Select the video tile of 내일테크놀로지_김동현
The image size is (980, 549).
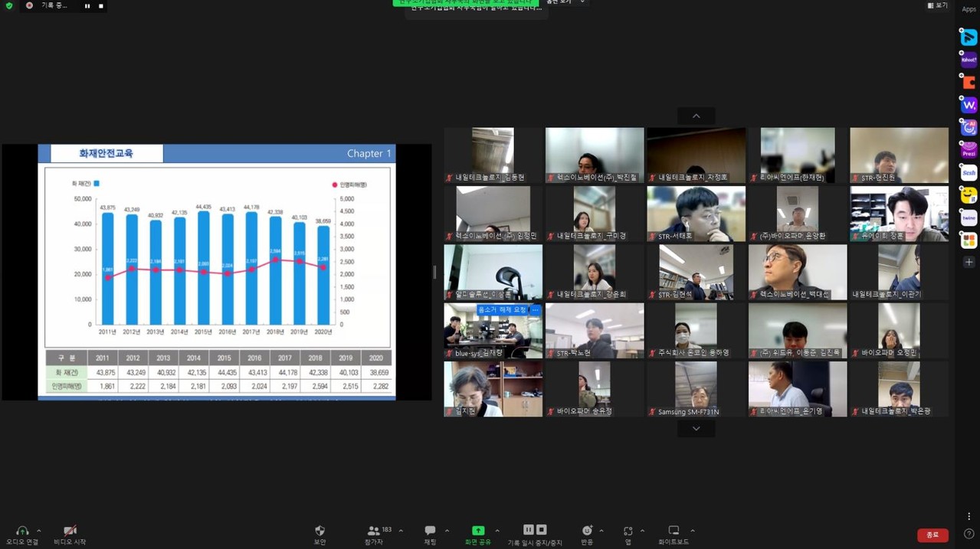coord(493,155)
